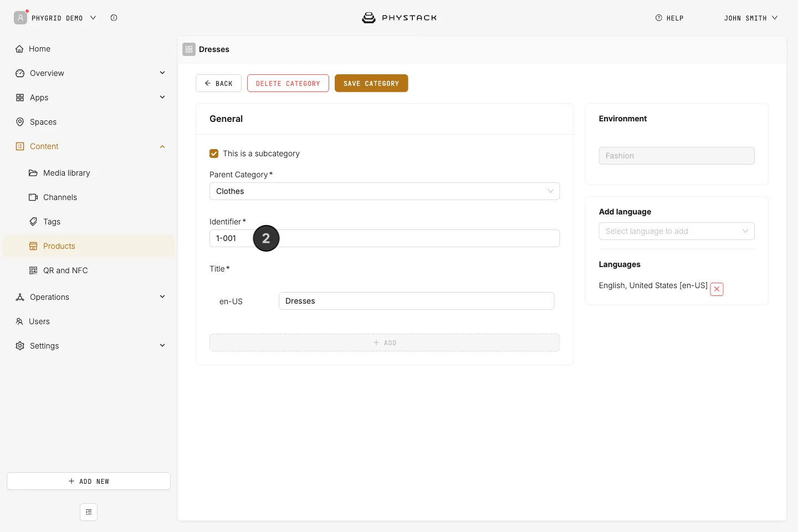Image resolution: width=798 pixels, height=532 pixels.
Task: Open the John Smith user menu
Action: point(751,18)
